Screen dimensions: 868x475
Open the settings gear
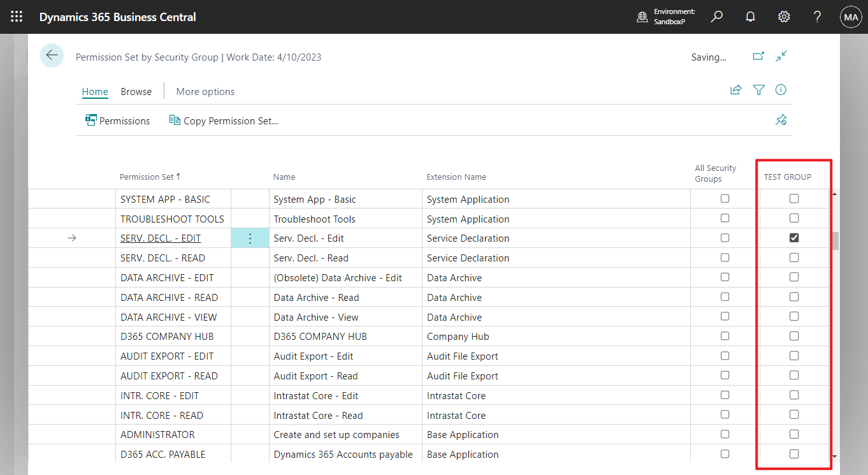point(784,17)
